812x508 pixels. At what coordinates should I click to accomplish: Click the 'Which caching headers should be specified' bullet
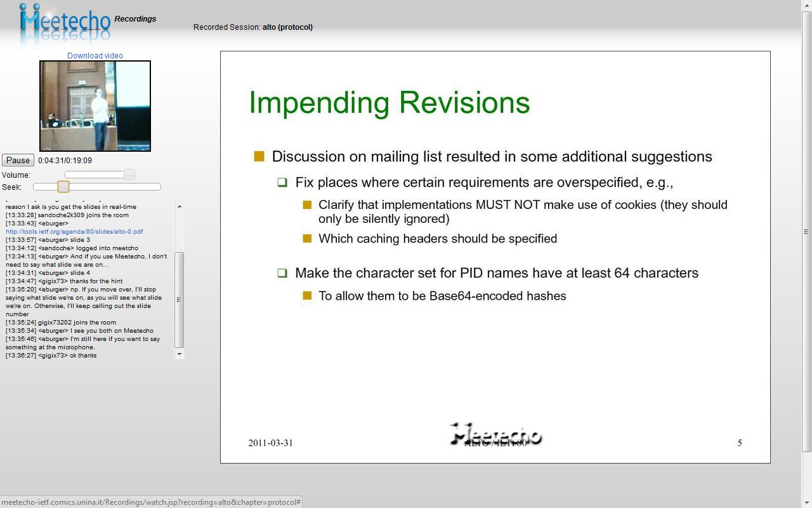coord(438,239)
